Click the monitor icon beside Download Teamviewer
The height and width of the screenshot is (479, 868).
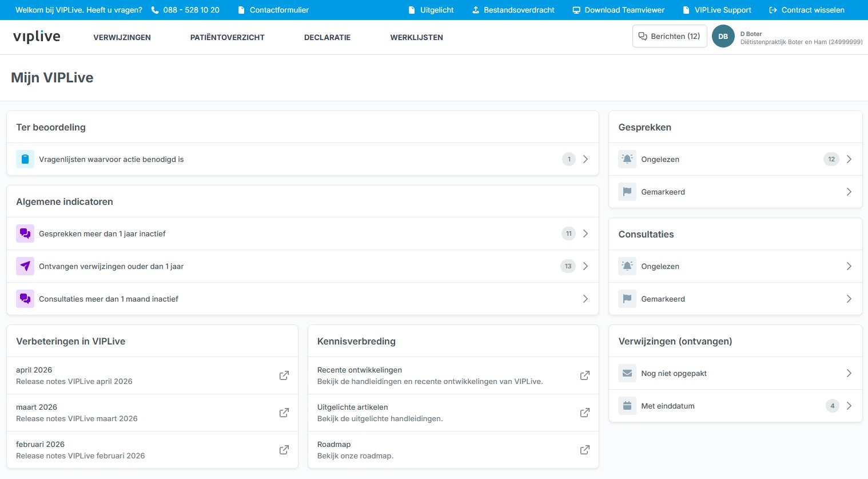[576, 10]
